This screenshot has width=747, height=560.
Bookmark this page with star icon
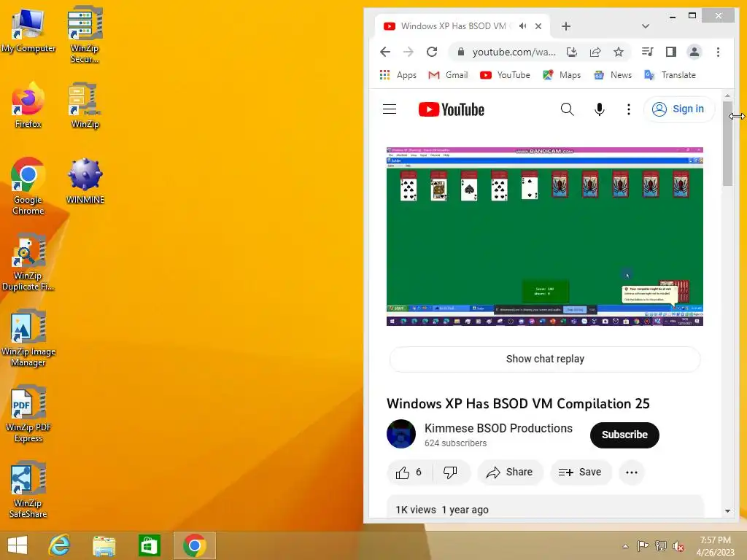tap(619, 52)
